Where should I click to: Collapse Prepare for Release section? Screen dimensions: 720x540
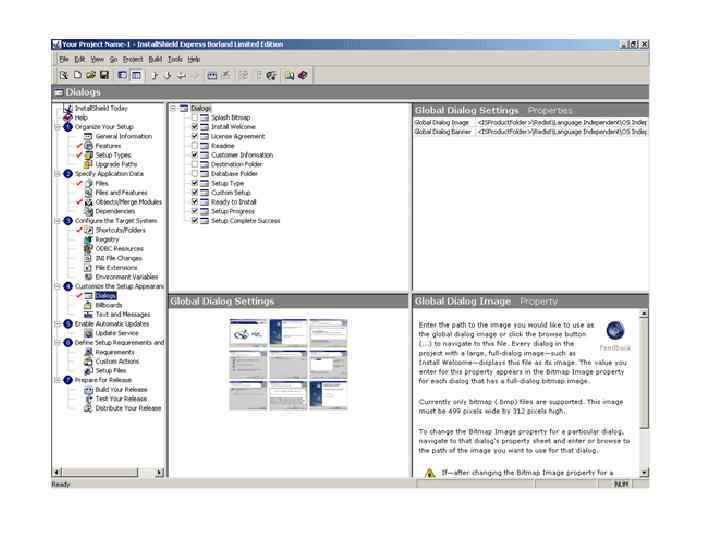[x=57, y=380]
